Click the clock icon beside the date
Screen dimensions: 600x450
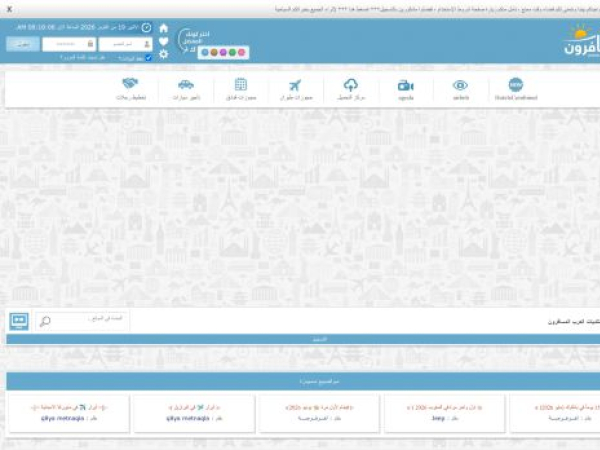click(x=147, y=28)
